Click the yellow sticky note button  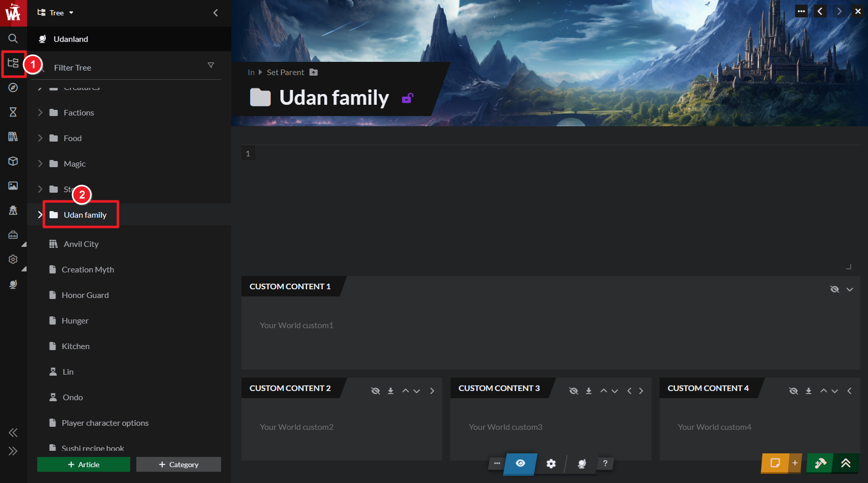775,463
